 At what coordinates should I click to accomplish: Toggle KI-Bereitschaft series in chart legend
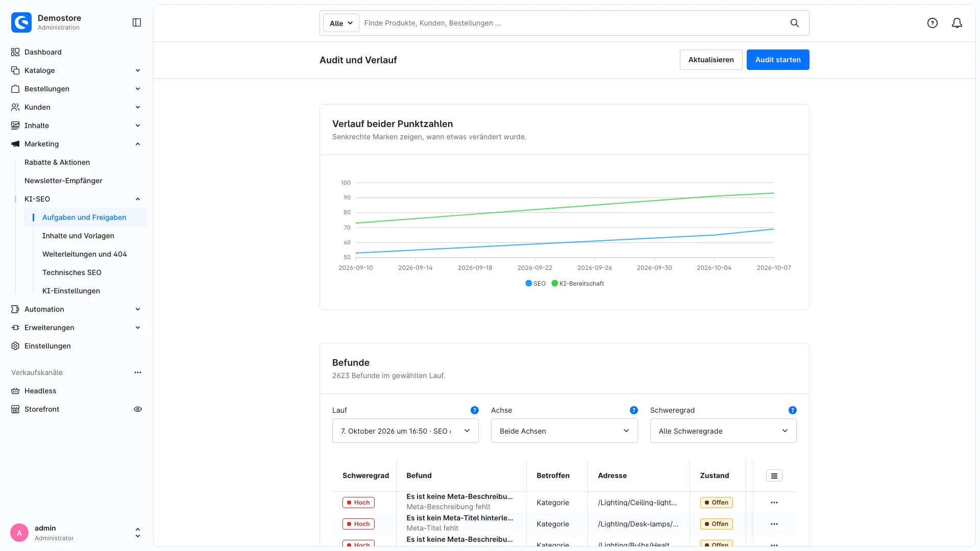point(578,284)
